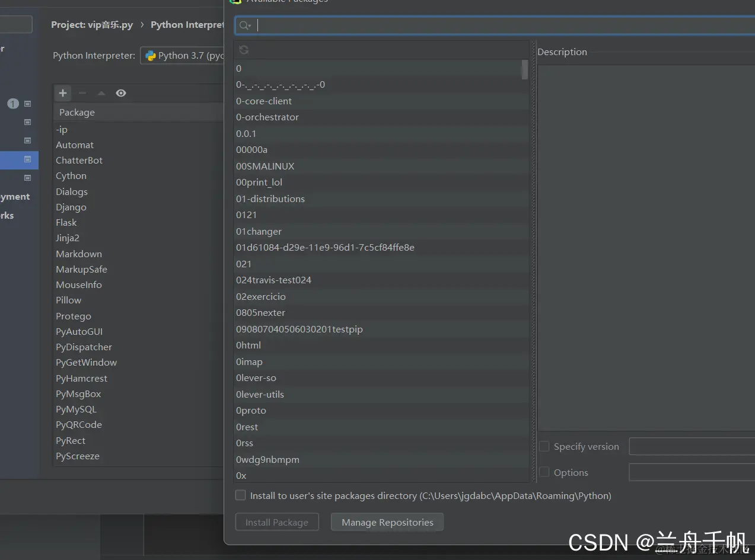Click the Manage Repositories button
Image resolution: width=755 pixels, height=560 pixels.
(x=387, y=522)
